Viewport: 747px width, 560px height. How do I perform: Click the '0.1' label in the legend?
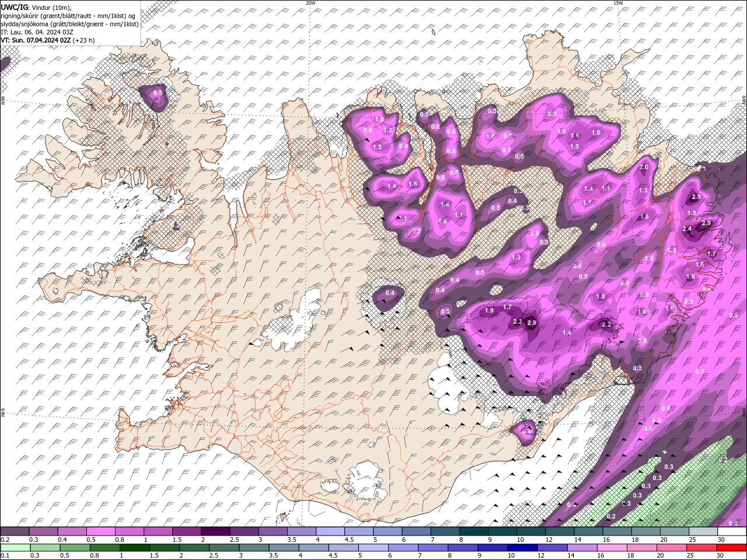(x=4, y=555)
